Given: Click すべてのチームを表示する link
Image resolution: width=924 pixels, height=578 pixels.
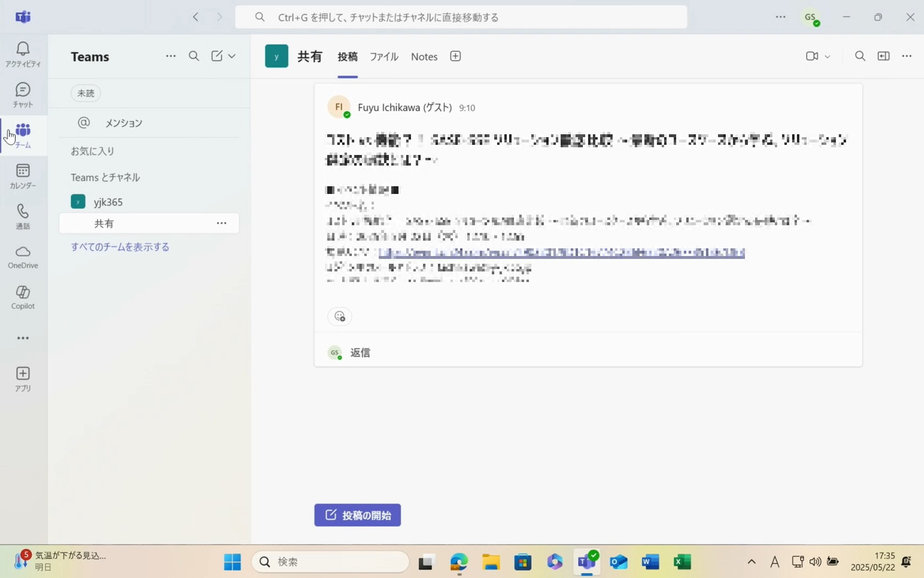Looking at the screenshot, I should [x=120, y=246].
